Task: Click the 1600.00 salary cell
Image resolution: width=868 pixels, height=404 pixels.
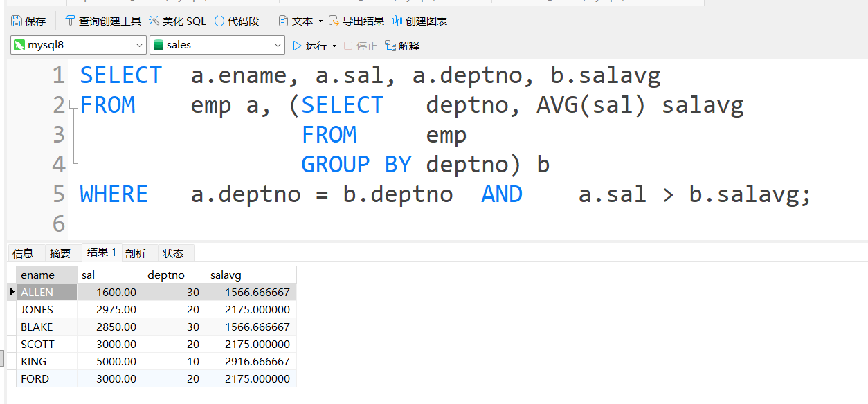Action: pyautogui.click(x=109, y=292)
